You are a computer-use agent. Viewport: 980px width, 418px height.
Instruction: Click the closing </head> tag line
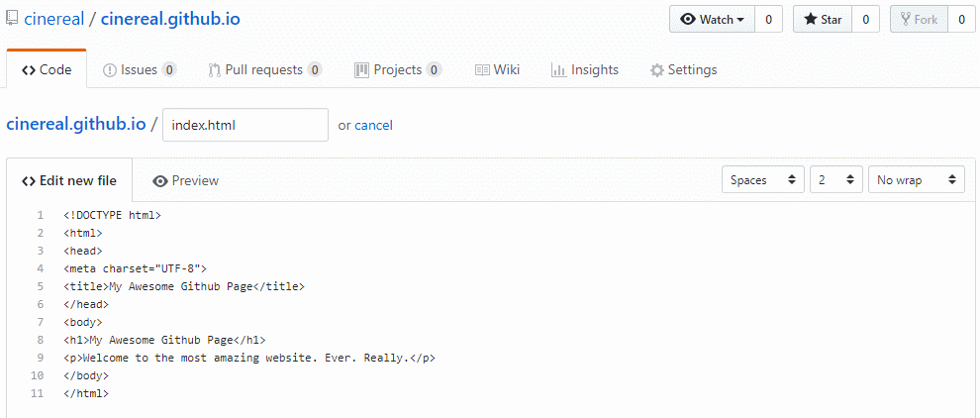(x=85, y=304)
